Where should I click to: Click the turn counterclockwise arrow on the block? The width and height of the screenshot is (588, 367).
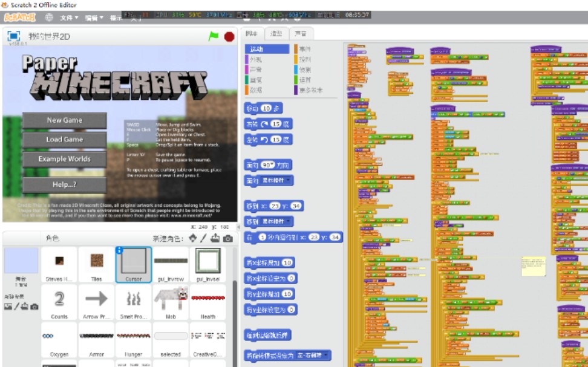(264, 140)
